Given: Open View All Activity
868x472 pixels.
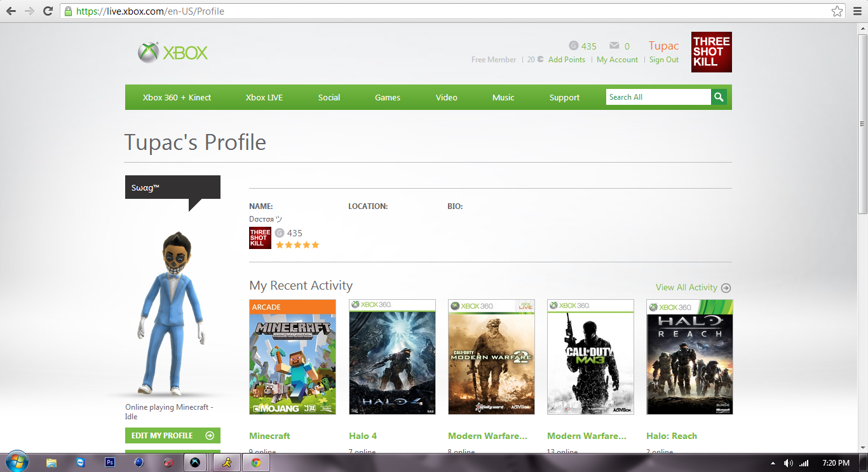Looking at the screenshot, I should pyautogui.click(x=693, y=288).
